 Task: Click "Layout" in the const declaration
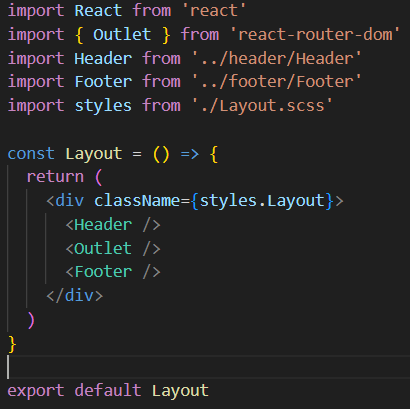(94, 154)
